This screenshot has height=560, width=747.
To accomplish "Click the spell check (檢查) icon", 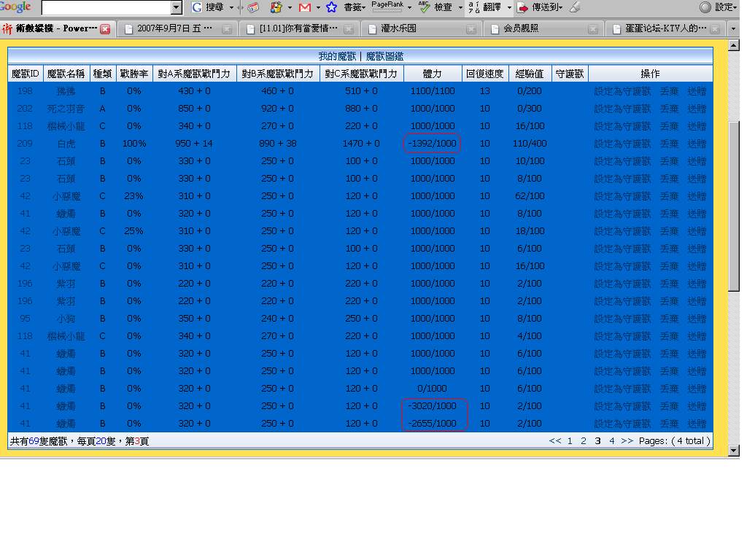I will click(425, 7).
